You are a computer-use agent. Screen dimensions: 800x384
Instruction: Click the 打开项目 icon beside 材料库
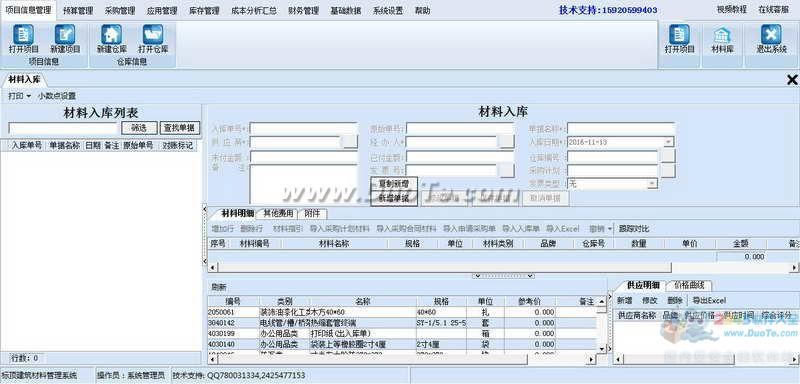[x=679, y=35]
